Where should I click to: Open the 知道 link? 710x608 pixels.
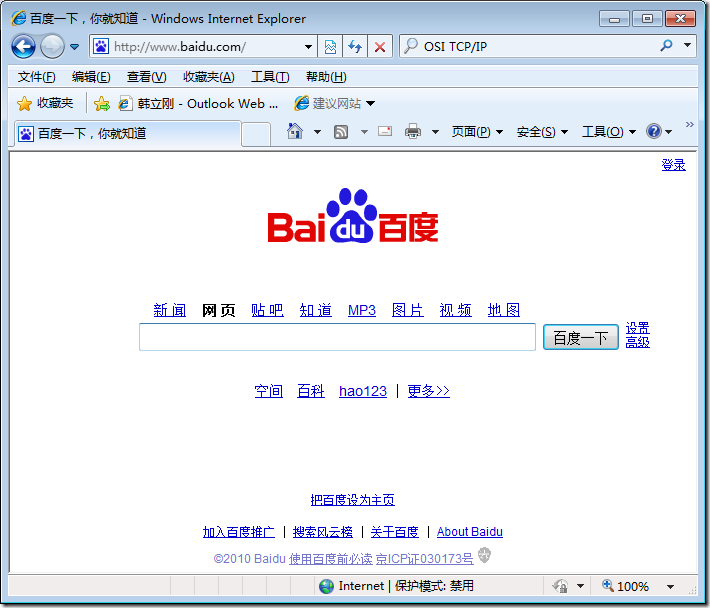(x=316, y=310)
